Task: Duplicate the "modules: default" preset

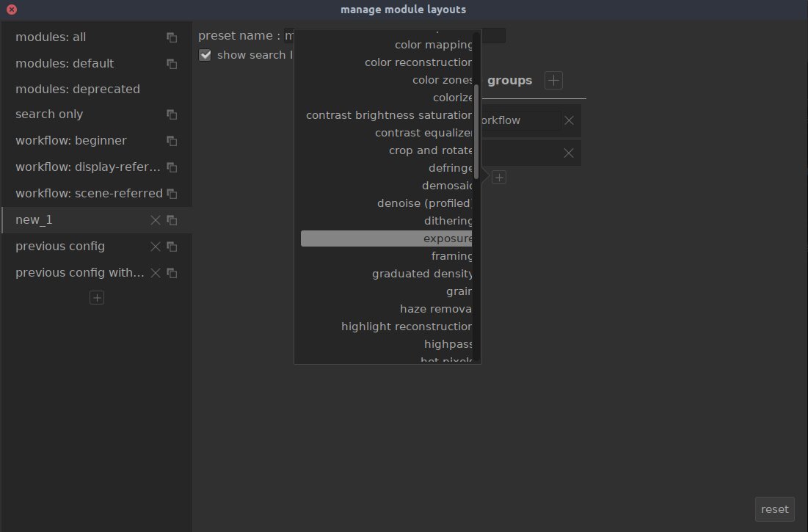Action: click(x=171, y=63)
